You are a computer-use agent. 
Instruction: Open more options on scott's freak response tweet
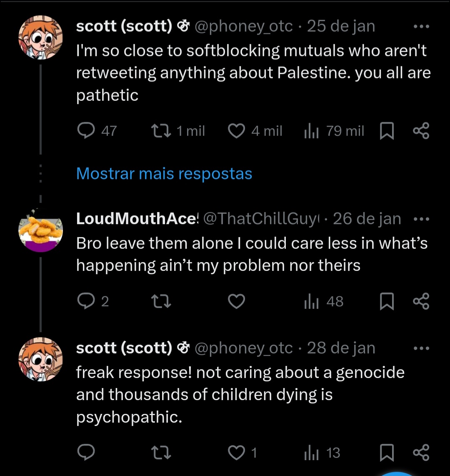[421, 348]
